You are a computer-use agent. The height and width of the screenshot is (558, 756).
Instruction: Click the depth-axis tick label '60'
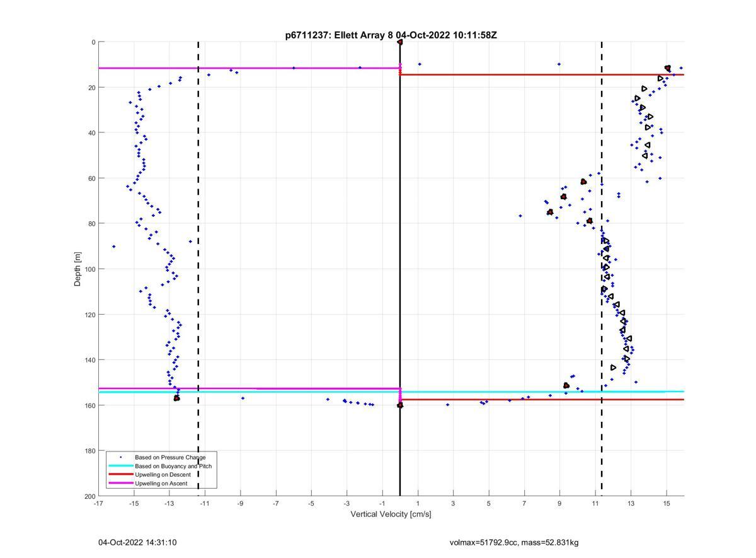[92, 178]
